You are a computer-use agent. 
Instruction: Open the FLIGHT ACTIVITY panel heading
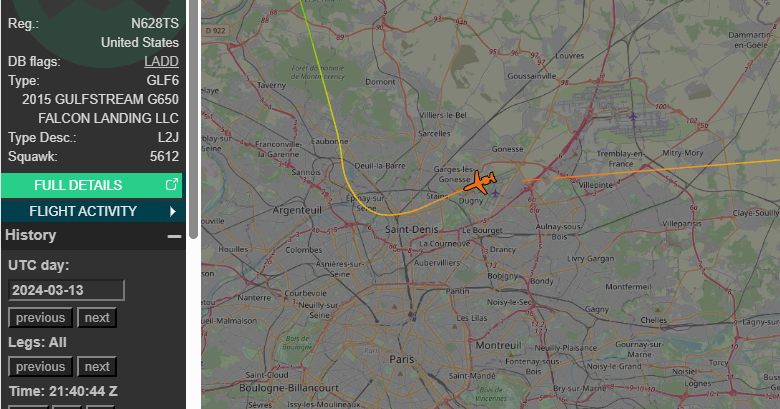pyautogui.click(x=83, y=211)
